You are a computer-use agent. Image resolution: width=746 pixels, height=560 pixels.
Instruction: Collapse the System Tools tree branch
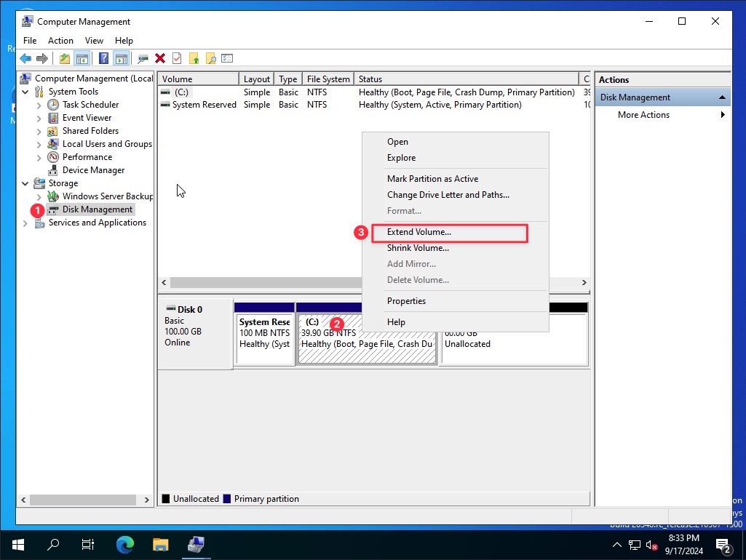click(25, 92)
